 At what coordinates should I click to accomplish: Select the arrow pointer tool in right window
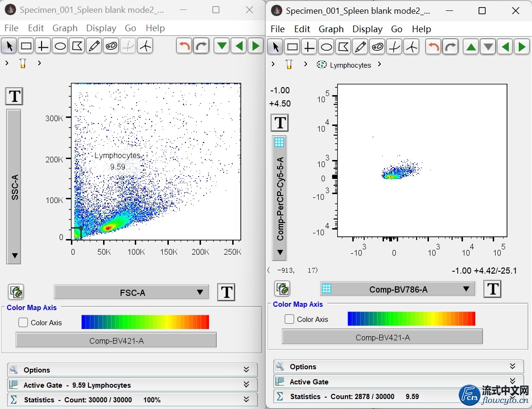coord(276,47)
